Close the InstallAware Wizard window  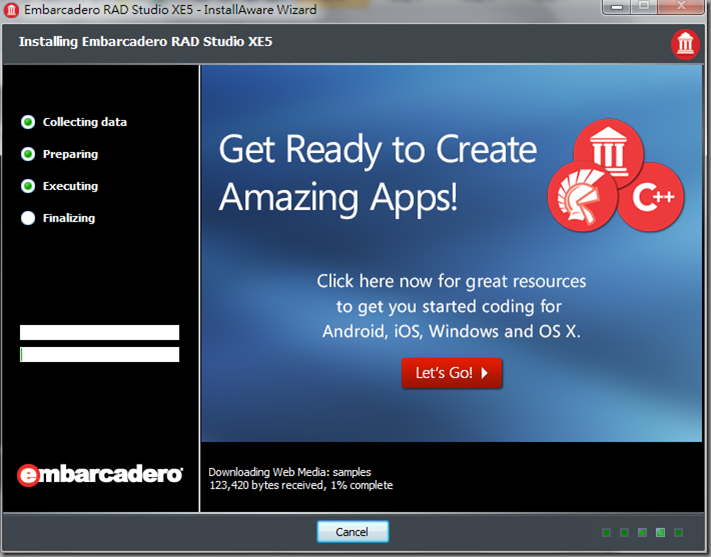click(681, 6)
